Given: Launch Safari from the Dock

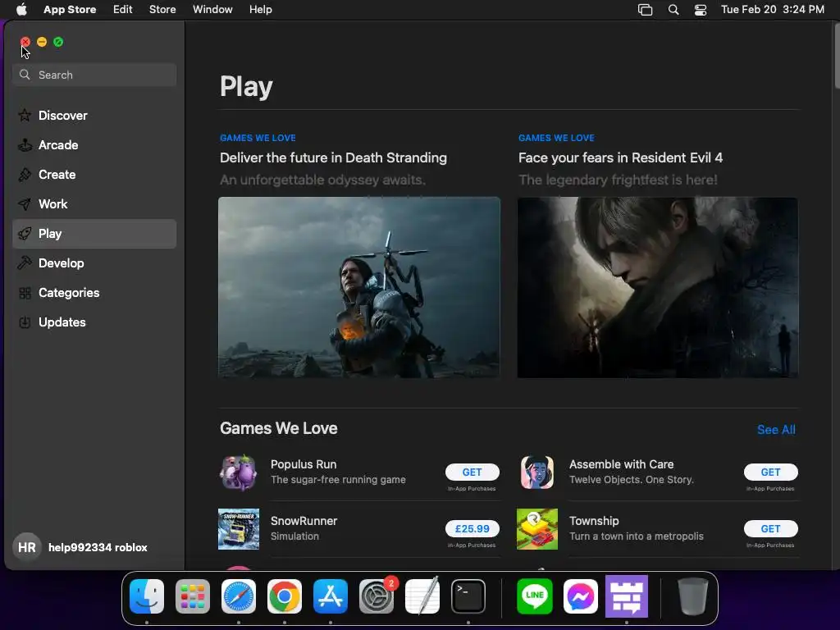Looking at the screenshot, I should pyautogui.click(x=239, y=596).
